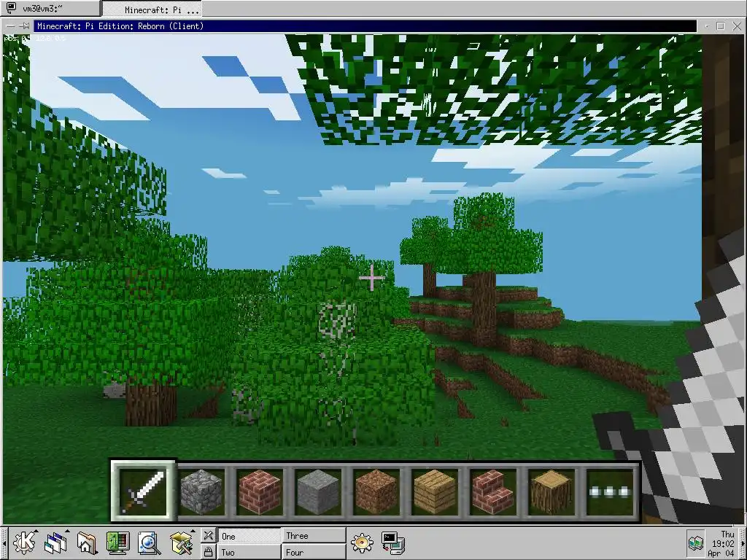Click the crosshair on the tree leaves
The width and height of the screenshot is (747, 560).
371,278
